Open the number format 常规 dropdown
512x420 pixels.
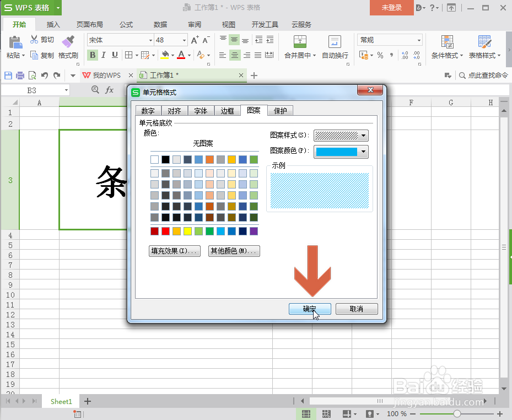coord(419,40)
